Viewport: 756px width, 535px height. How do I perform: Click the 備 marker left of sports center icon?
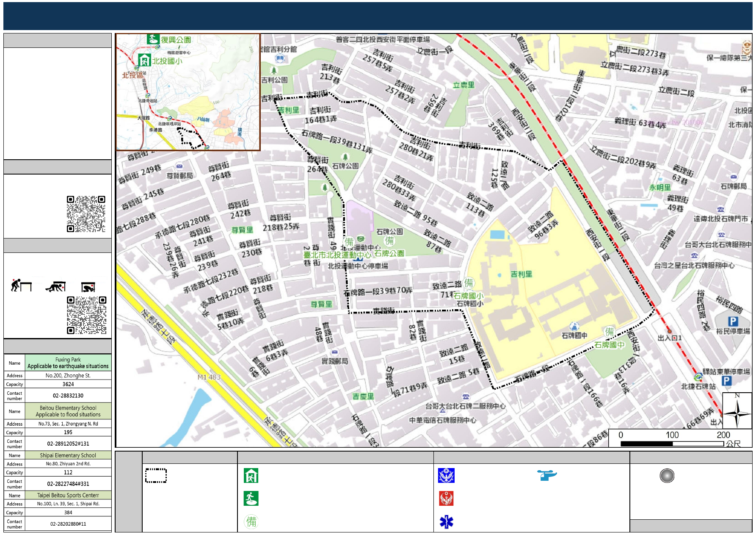pyautogui.click(x=349, y=242)
